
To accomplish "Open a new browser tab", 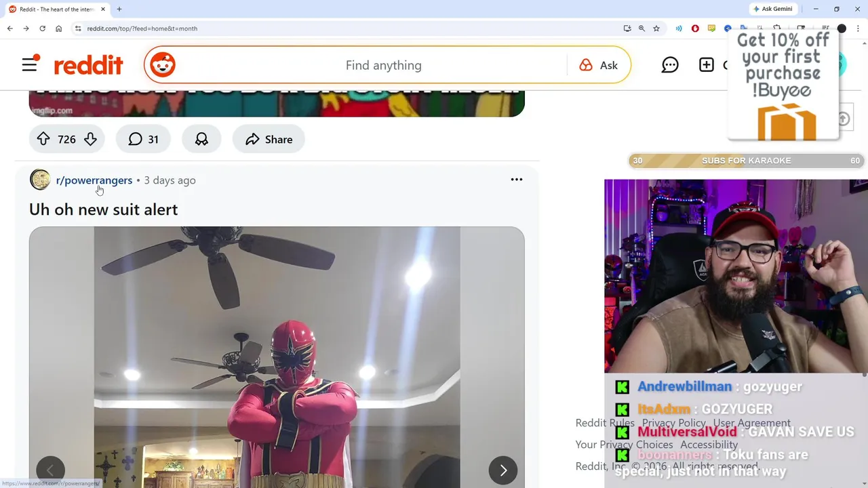I will 119,9.
